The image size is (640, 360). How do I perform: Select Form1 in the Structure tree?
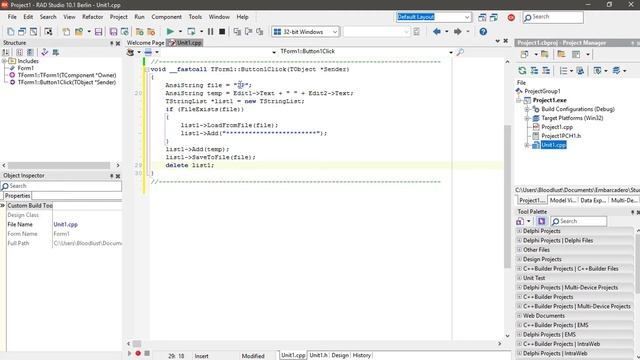click(26, 68)
